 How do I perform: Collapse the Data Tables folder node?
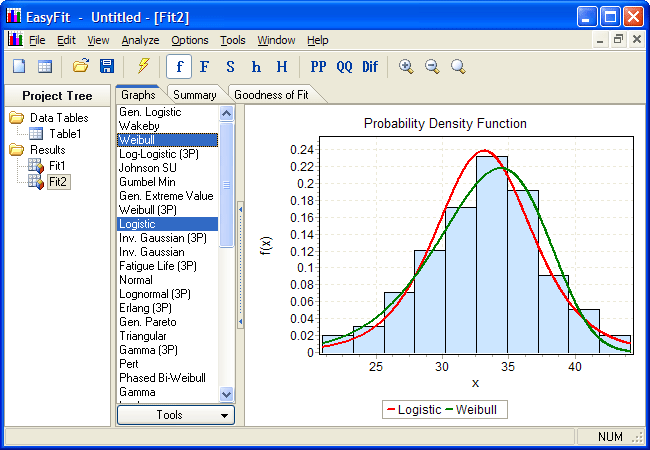click(x=17, y=118)
